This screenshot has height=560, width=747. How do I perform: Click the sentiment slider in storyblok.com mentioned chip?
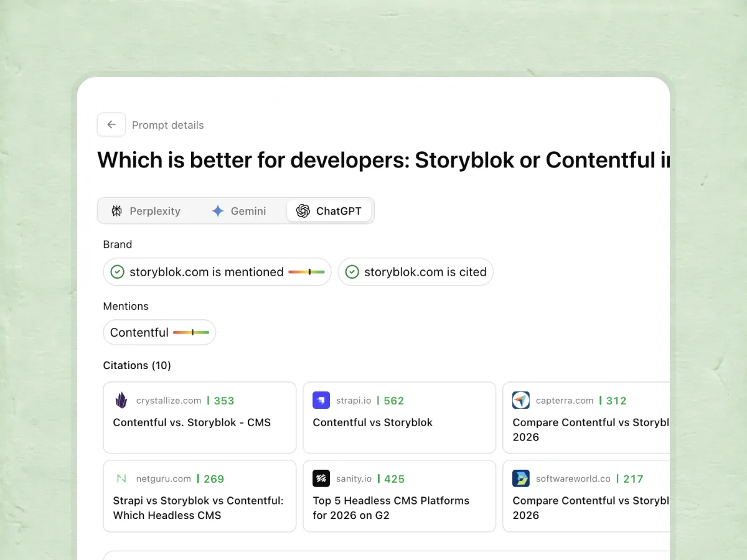coord(306,272)
